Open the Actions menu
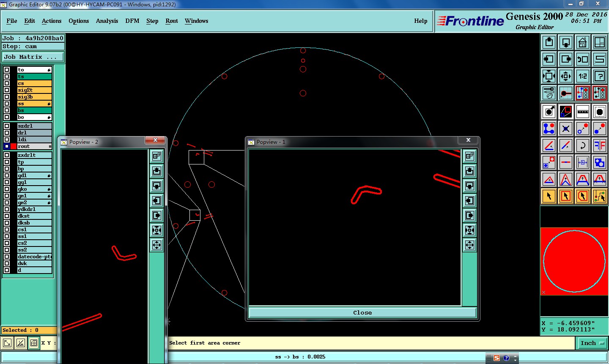Image resolution: width=609 pixels, height=364 pixels. point(52,21)
